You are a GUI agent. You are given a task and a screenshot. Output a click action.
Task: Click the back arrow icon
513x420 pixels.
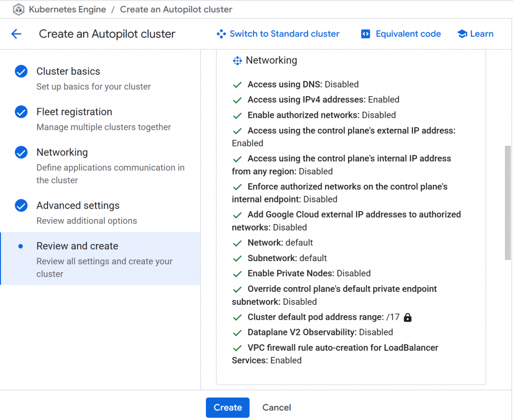[x=17, y=34]
